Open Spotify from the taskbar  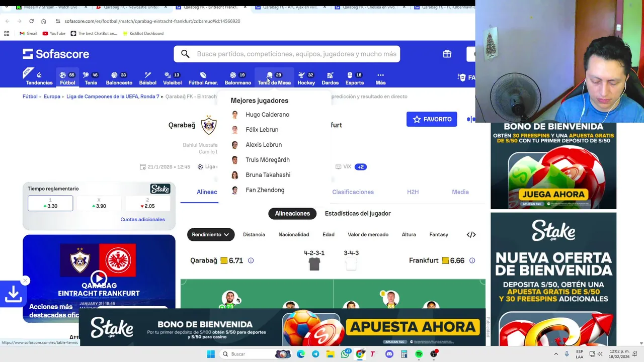[419, 354]
